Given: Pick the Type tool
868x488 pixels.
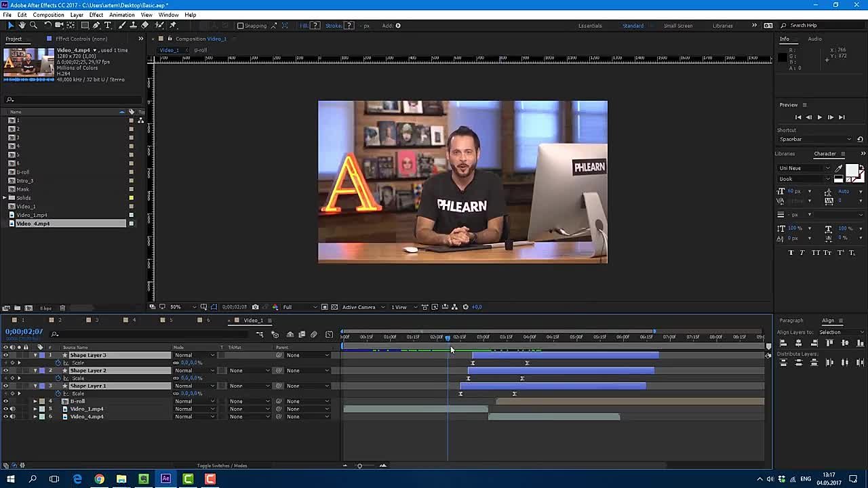Looking at the screenshot, I should tap(107, 25).
